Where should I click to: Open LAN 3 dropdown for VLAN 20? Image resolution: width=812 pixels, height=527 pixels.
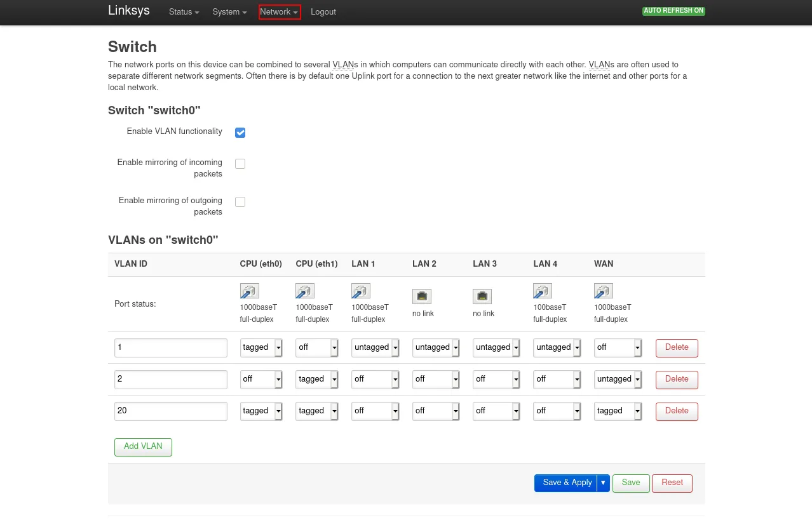tap(497, 411)
